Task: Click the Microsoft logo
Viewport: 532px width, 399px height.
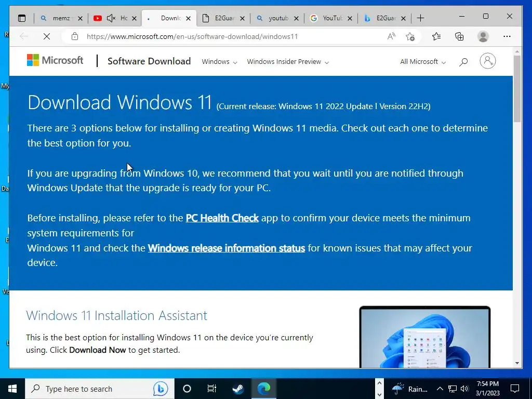Action: tap(55, 60)
